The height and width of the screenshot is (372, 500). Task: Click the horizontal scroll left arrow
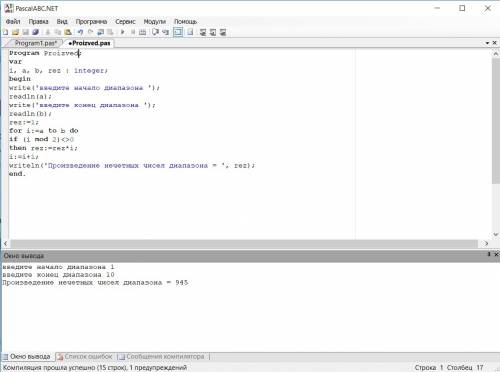[6, 244]
